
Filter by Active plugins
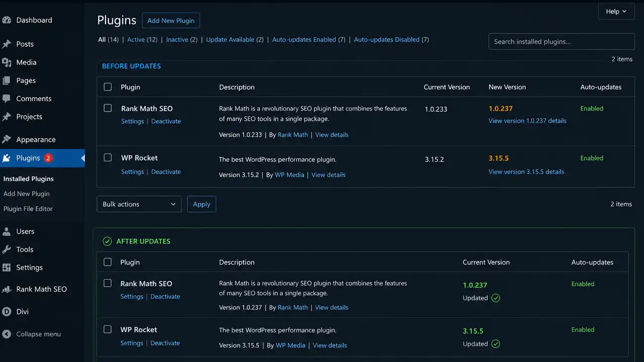point(136,40)
